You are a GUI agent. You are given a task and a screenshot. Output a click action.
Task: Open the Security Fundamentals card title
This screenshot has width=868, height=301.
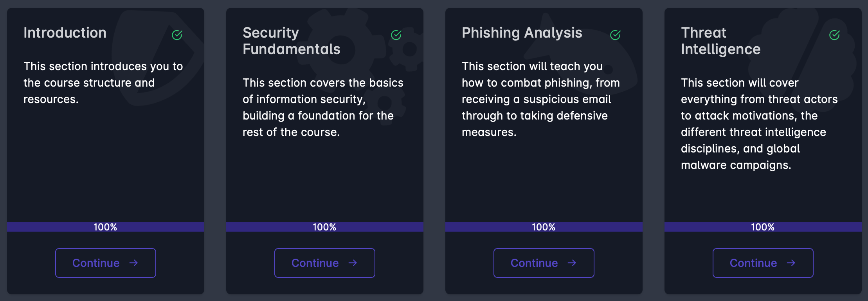[x=291, y=41]
